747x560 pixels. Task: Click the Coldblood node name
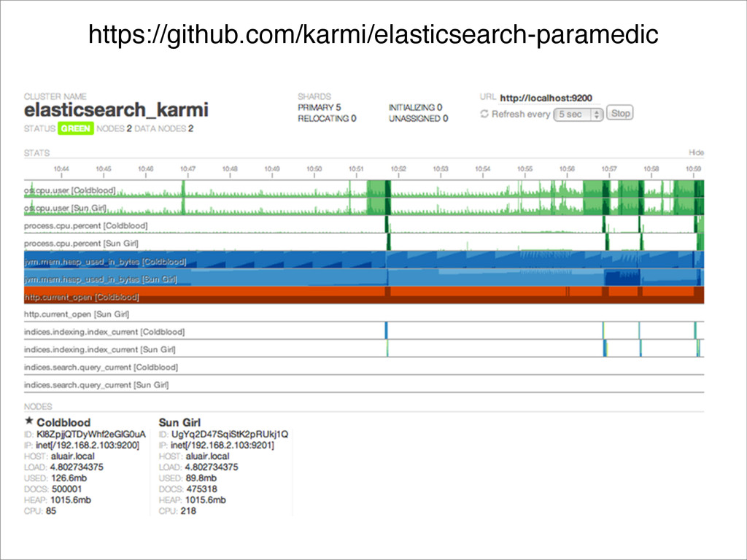coord(63,422)
